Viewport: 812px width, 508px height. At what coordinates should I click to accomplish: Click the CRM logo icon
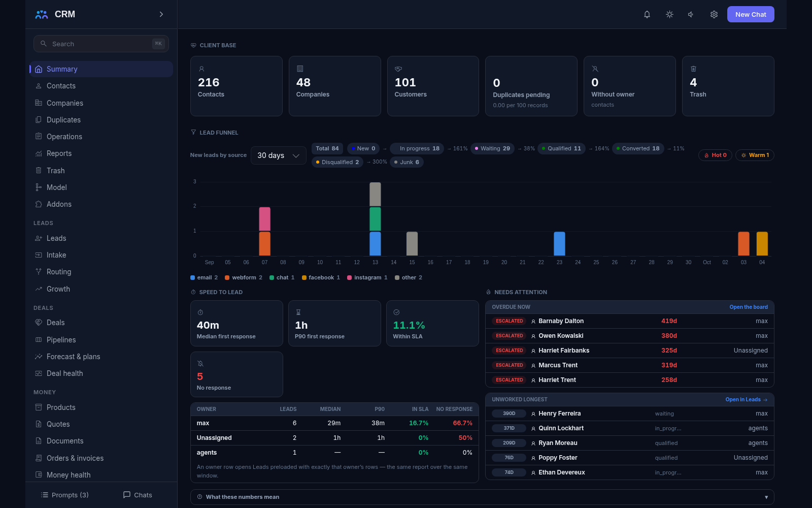[42, 14]
